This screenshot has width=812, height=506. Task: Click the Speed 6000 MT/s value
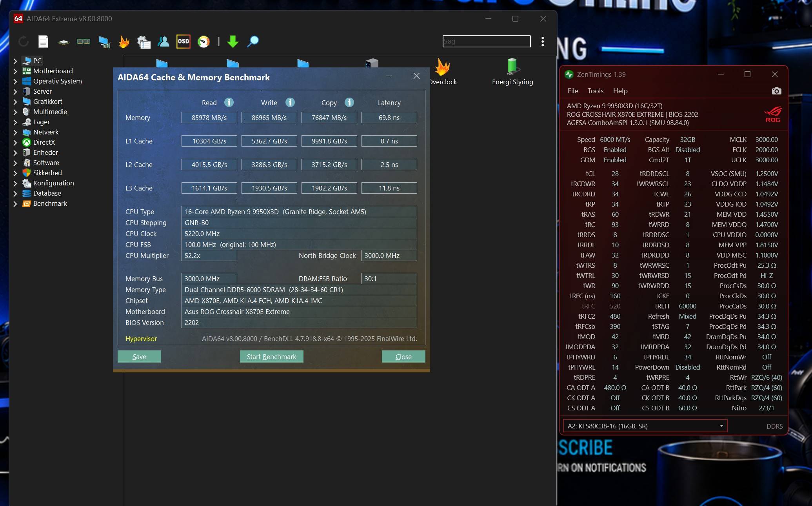615,140
